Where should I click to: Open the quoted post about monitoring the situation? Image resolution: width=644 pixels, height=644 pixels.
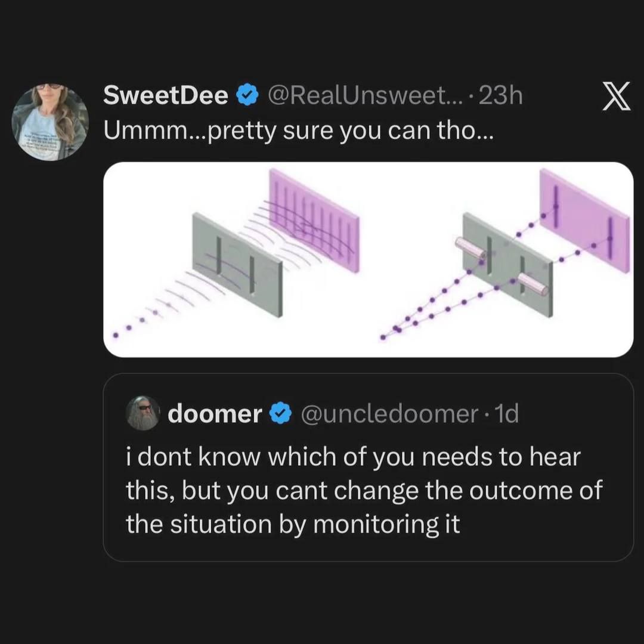coord(364,491)
